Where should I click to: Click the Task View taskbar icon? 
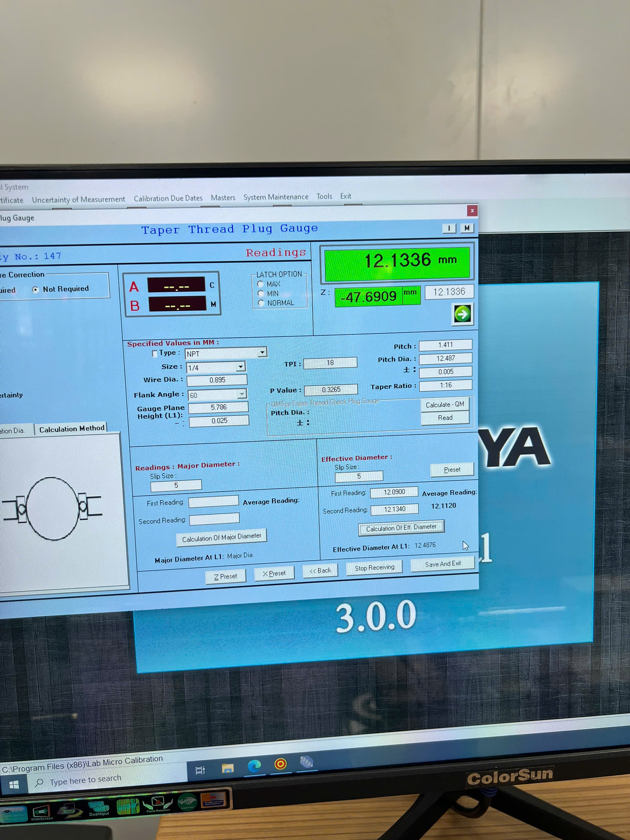tap(200, 770)
